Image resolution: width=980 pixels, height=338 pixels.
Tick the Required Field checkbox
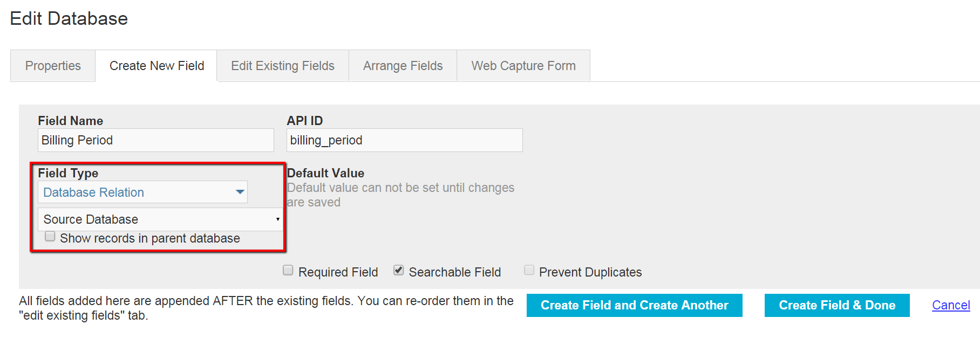(x=288, y=271)
